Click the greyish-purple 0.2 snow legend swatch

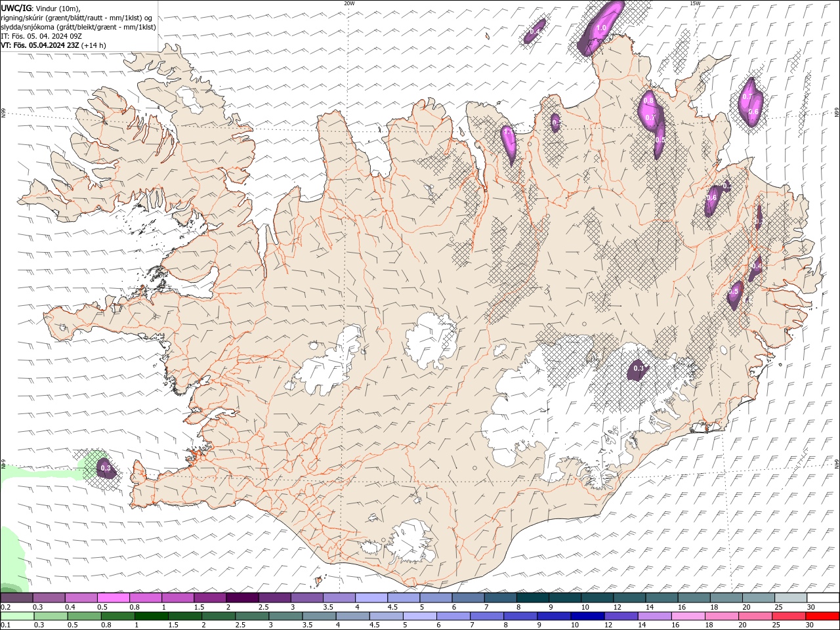tap(16, 598)
